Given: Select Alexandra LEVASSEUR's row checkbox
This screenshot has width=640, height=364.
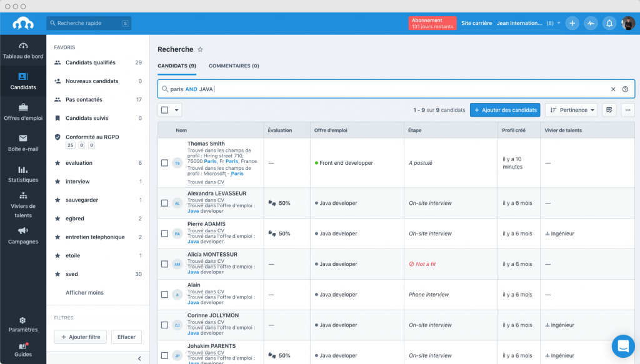Looking at the screenshot, I should point(164,203).
